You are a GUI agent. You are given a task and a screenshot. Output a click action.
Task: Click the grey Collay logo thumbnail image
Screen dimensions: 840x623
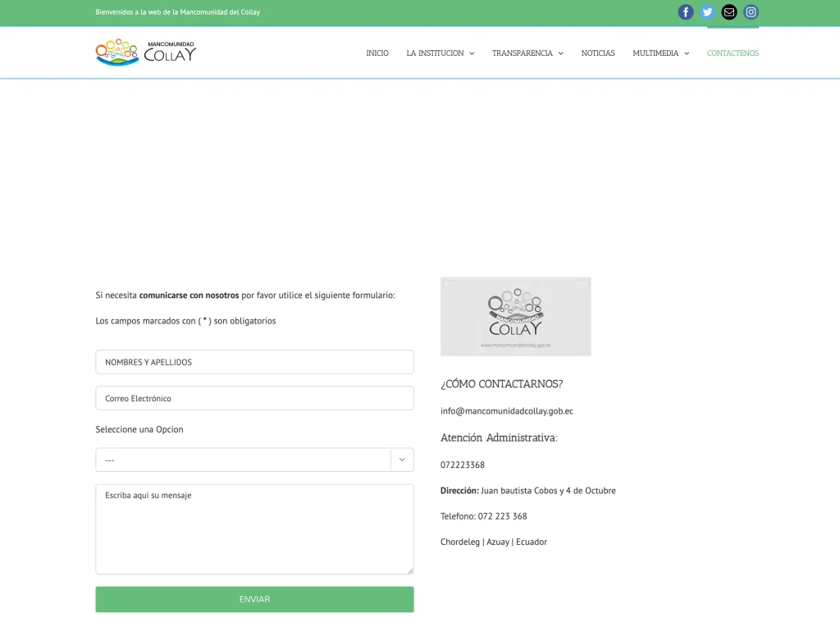(515, 316)
